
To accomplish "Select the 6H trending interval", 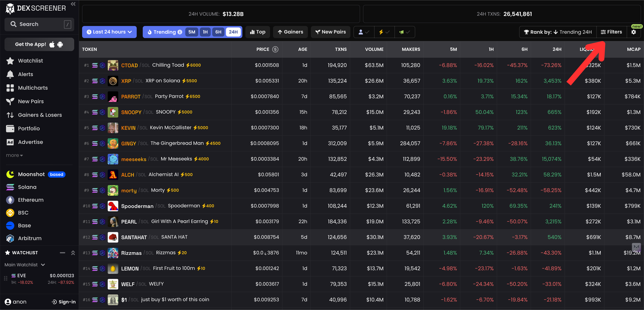I will [x=218, y=32].
